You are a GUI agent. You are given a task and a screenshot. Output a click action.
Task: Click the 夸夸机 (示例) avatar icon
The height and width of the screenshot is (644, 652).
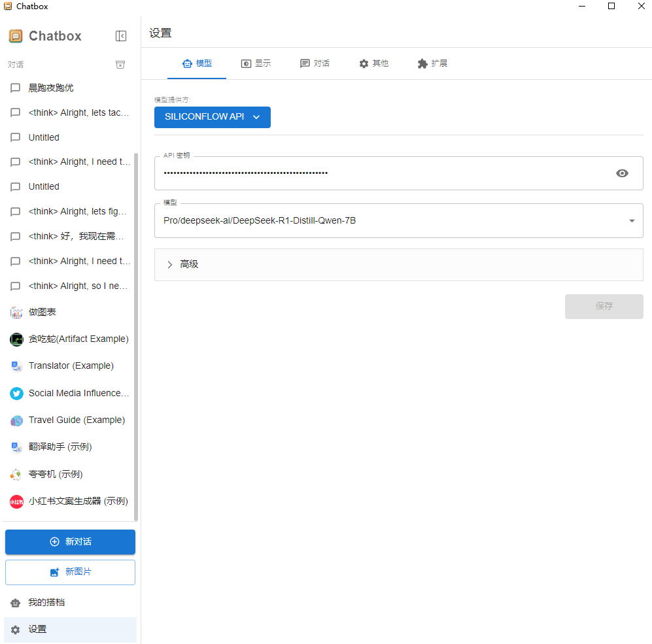[16, 475]
